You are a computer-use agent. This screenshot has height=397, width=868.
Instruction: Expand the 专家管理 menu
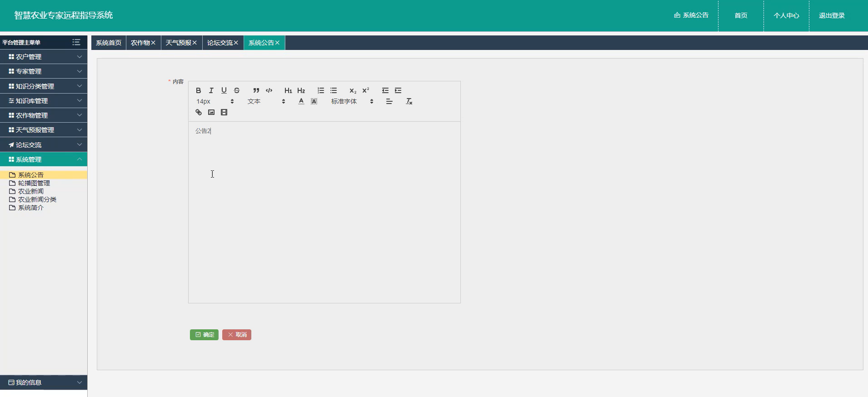(x=44, y=71)
